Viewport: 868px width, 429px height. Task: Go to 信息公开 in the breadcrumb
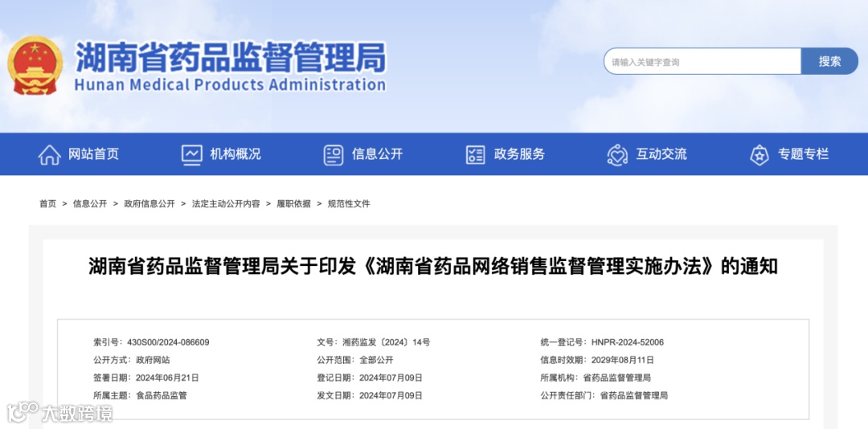coord(90,204)
